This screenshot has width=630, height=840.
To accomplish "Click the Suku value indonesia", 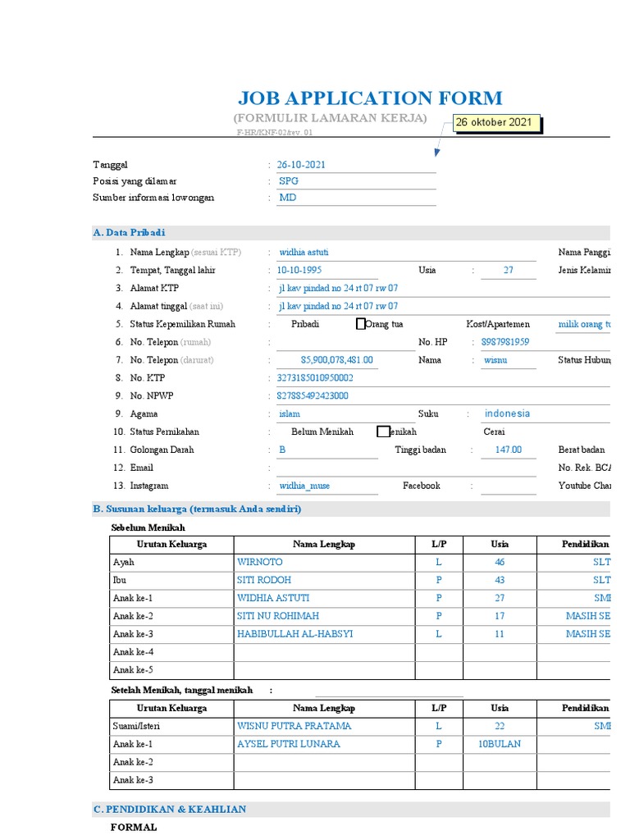I will [507, 413].
